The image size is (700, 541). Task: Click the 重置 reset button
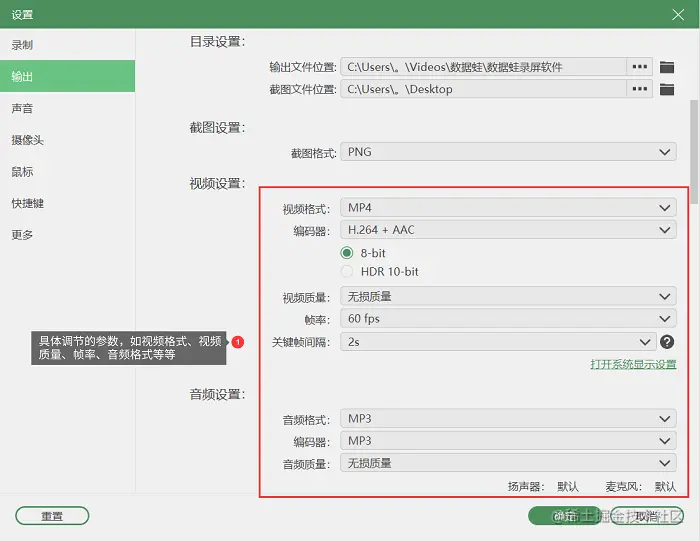click(52, 516)
